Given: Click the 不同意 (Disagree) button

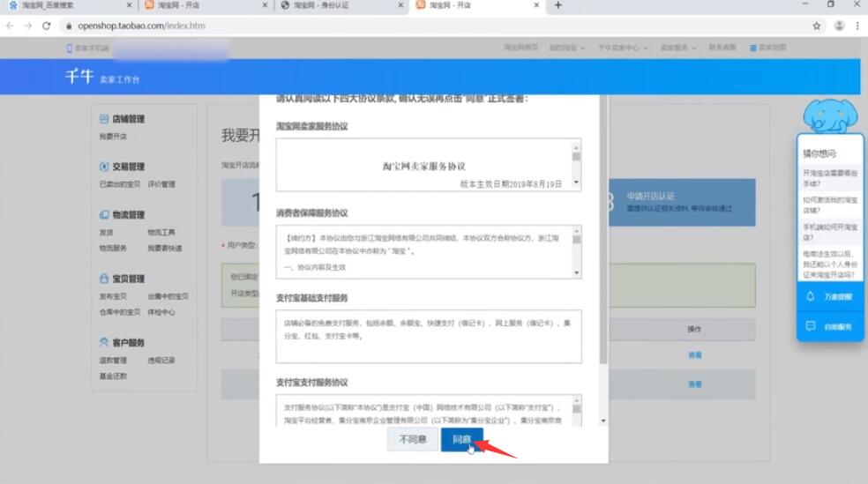Looking at the screenshot, I should pyautogui.click(x=413, y=439).
